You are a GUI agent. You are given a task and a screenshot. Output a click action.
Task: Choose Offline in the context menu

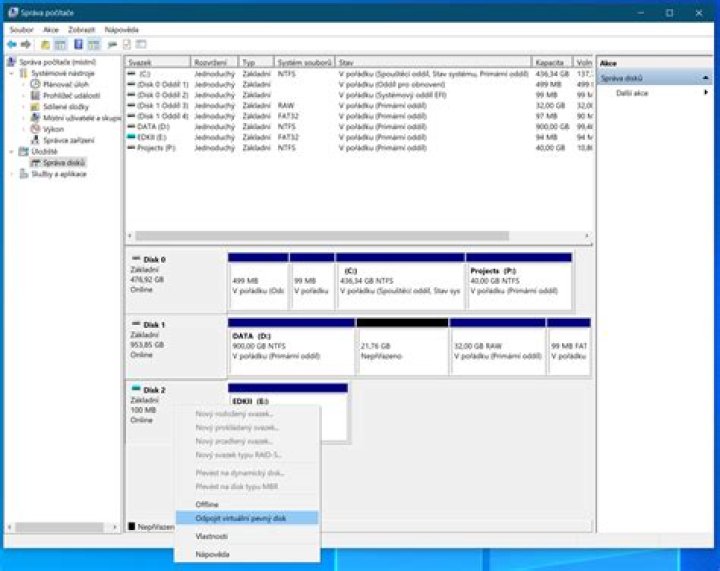pyautogui.click(x=247, y=504)
